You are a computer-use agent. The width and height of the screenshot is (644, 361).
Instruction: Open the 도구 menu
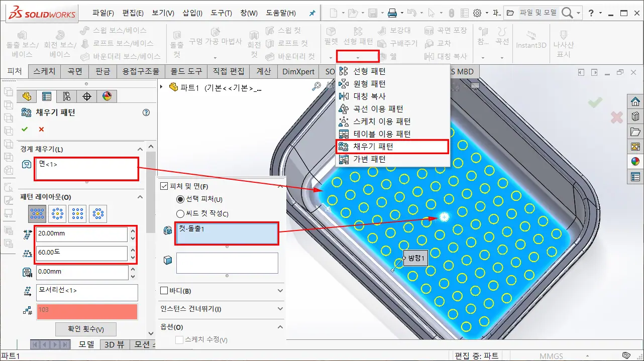pyautogui.click(x=222, y=13)
